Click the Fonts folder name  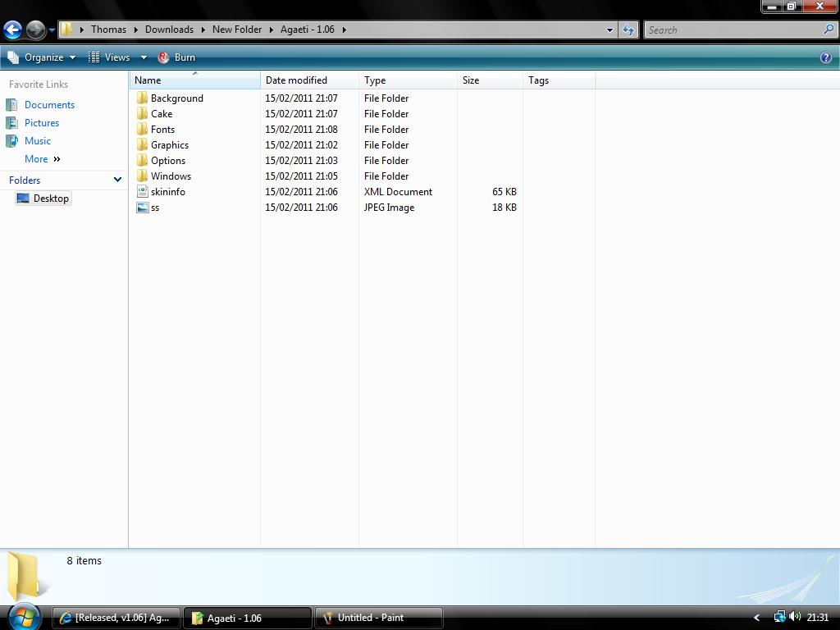coord(162,129)
